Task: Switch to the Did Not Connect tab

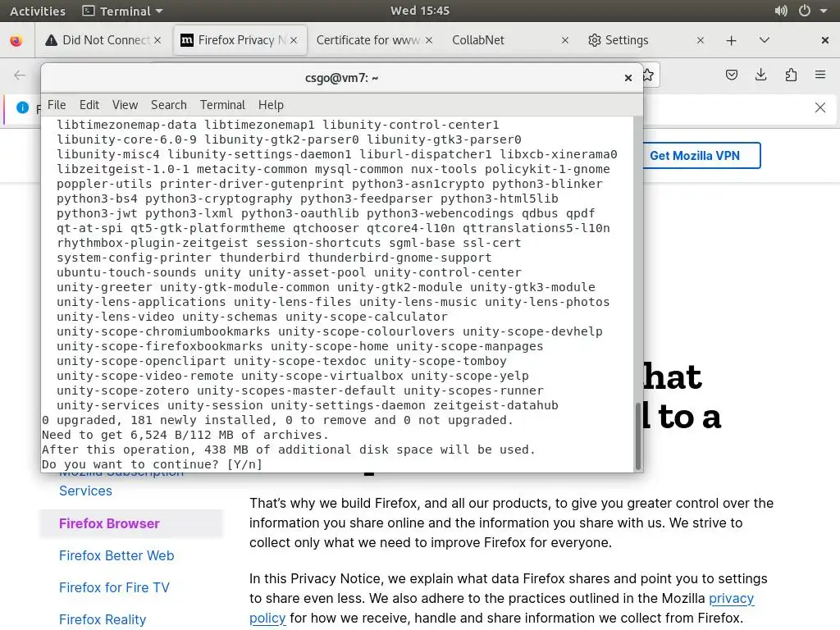Action: point(103,40)
